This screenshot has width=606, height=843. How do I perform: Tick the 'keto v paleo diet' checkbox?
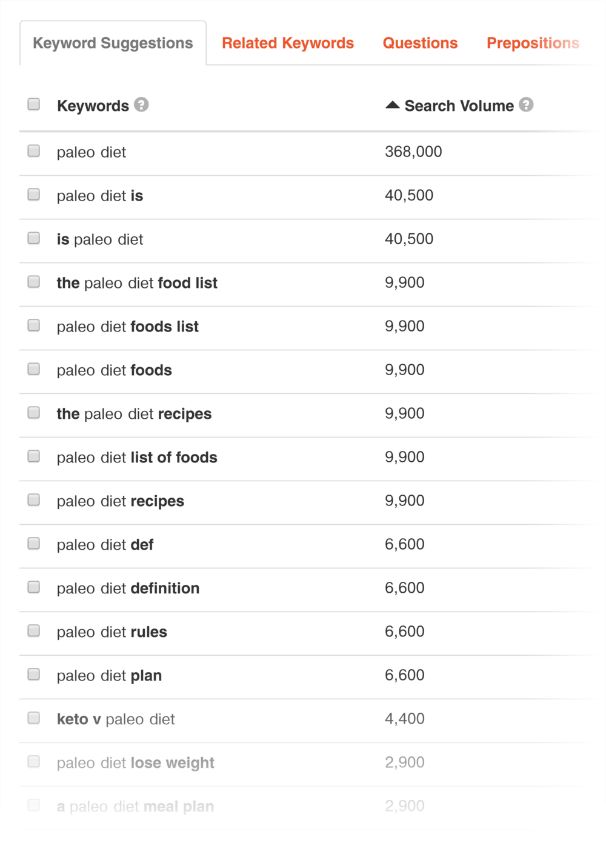tap(34, 718)
